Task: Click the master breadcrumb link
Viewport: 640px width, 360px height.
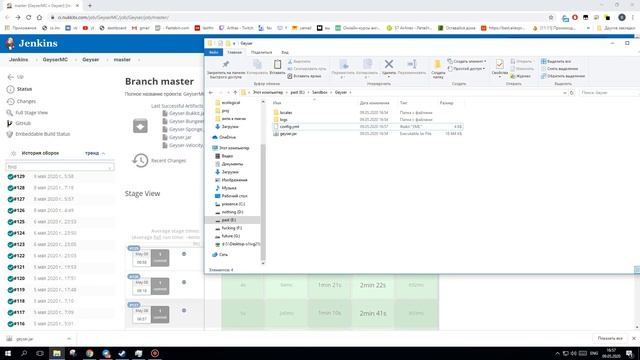Action: (122, 60)
